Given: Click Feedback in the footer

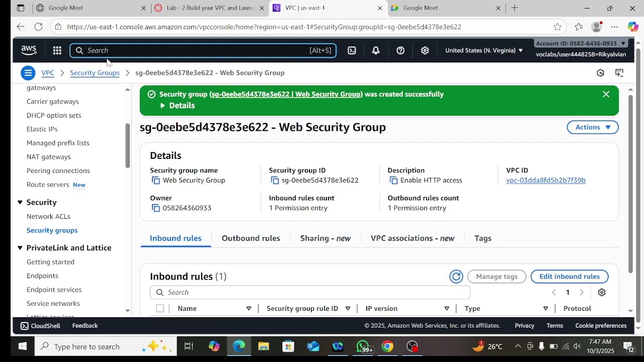Looking at the screenshot, I should tap(85, 326).
